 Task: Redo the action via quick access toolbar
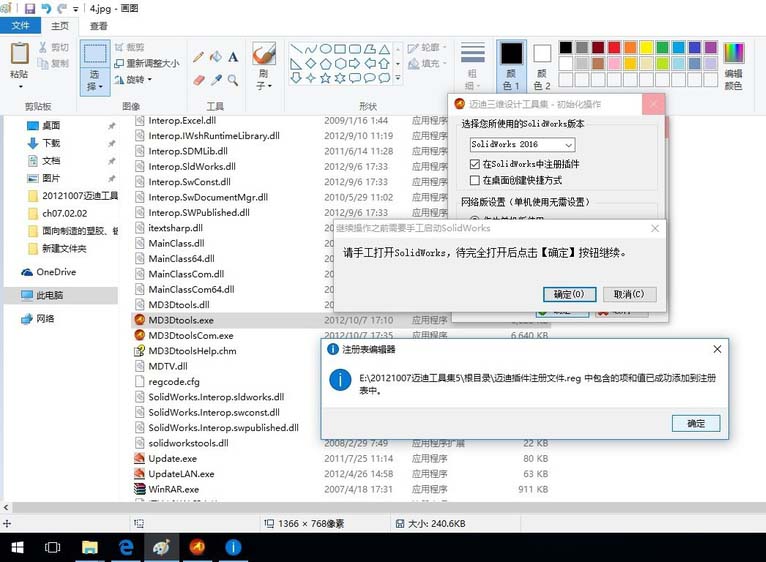click(62, 8)
